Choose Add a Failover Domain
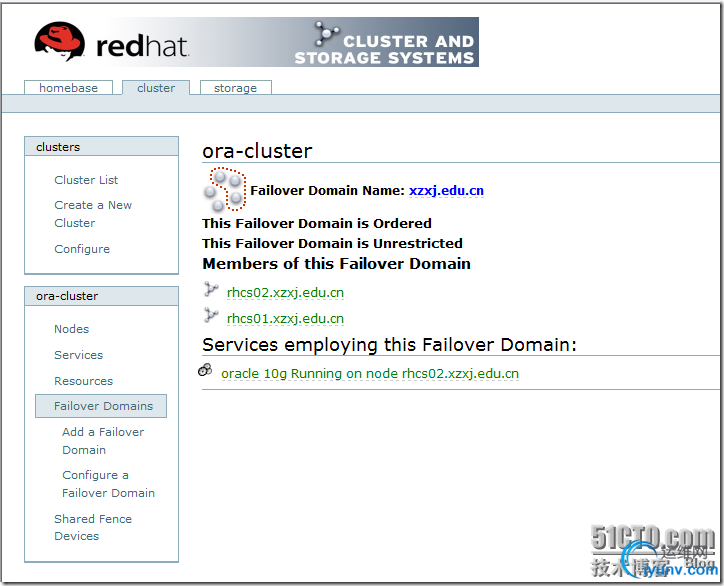Image resolution: width=724 pixels, height=586 pixels. pyautogui.click(x=103, y=441)
